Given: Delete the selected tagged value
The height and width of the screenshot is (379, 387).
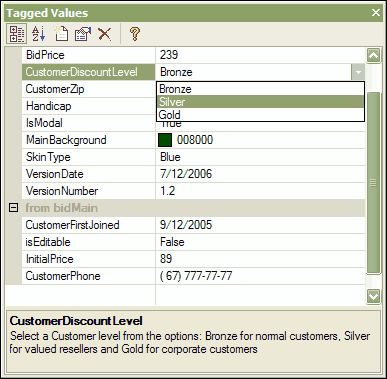Looking at the screenshot, I should [105, 34].
